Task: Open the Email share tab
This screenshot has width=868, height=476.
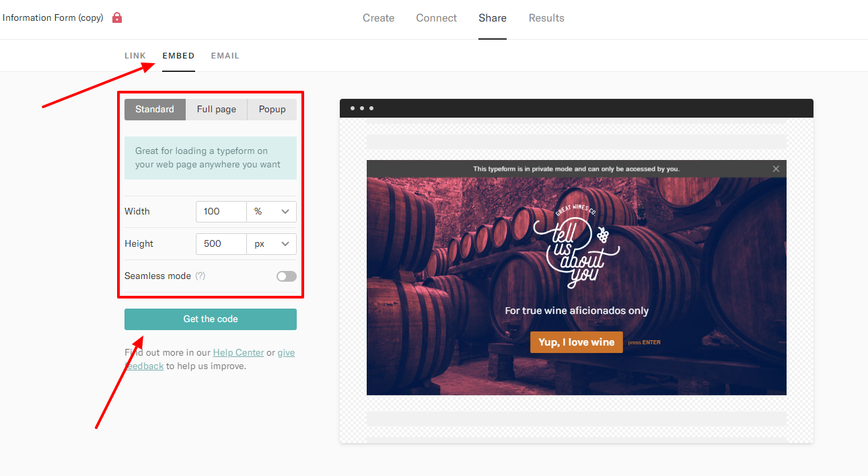Action: click(225, 56)
